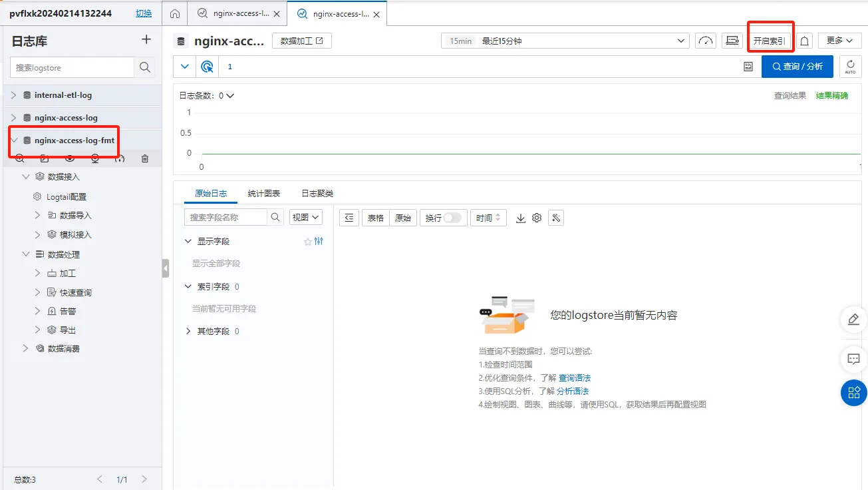
Task: Expand internal-etl-log logstore
Action: 14,95
